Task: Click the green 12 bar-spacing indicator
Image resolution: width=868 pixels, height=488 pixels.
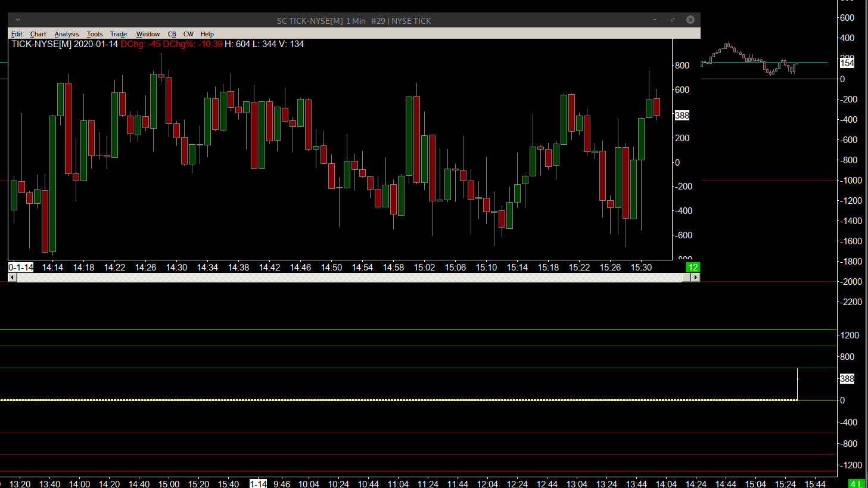Action: click(693, 268)
